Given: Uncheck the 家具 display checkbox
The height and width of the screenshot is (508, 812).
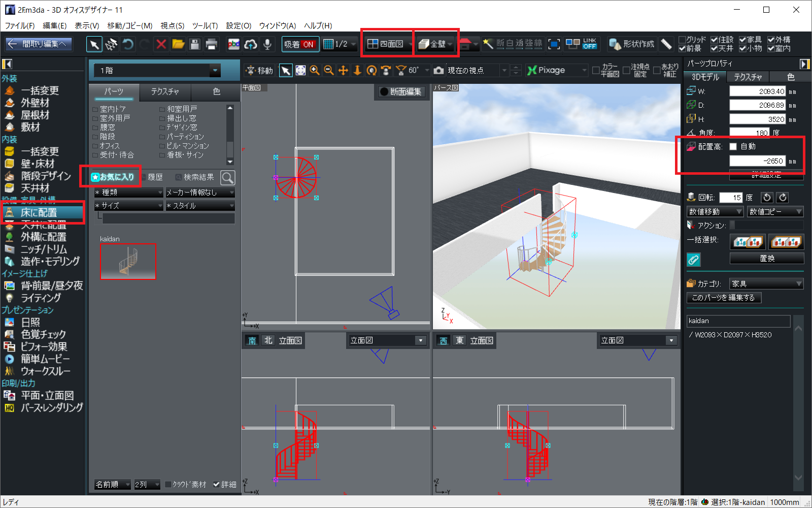Looking at the screenshot, I should coord(742,40).
